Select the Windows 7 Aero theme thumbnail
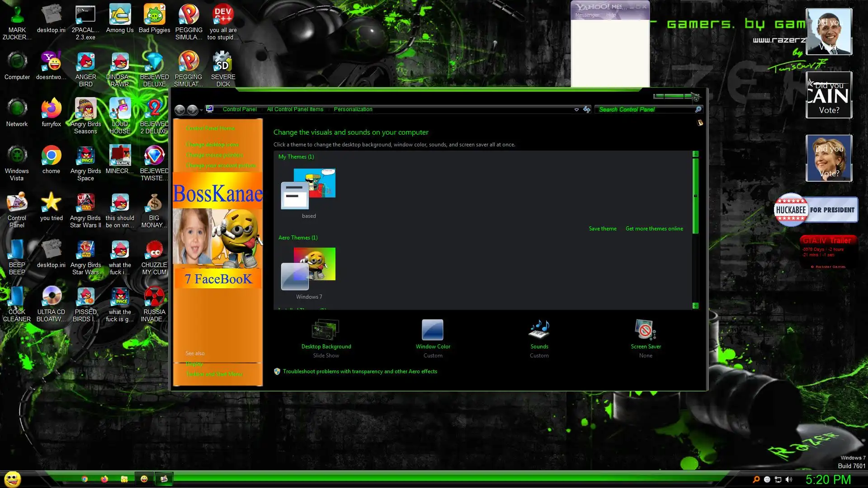The width and height of the screenshot is (868, 488). click(x=309, y=269)
